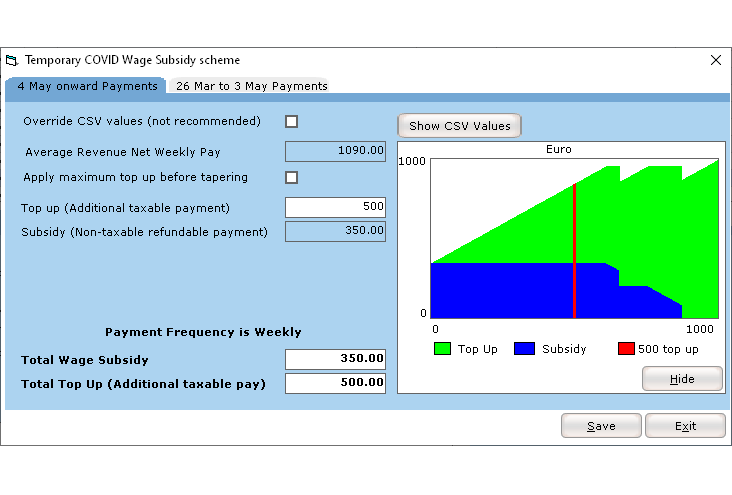Close the COVID Wage Subsidy dialog
The width and height of the screenshot is (732, 495).
pos(715,60)
